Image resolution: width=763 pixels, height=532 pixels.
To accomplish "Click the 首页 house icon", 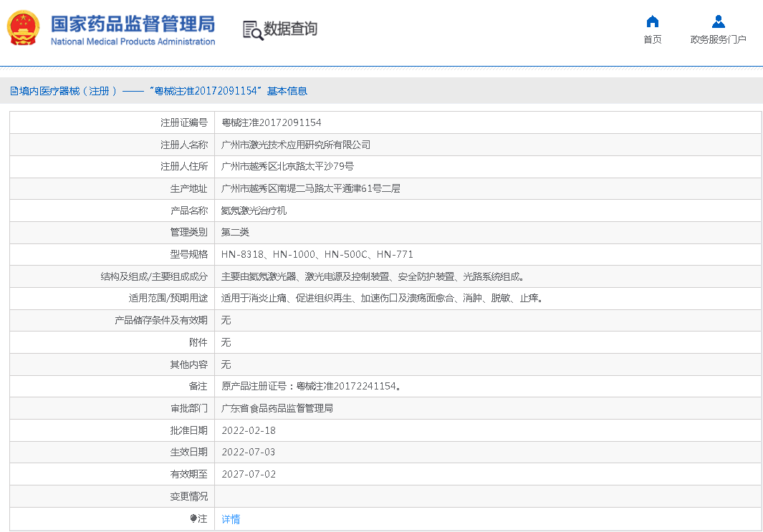I will pyautogui.click(x=652, y=21).
